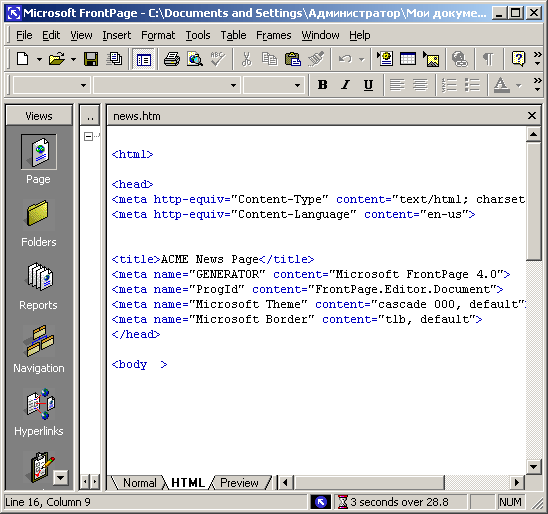Screen dimensions: 548x514
Task: Click the Hyperlink globe icon
Action: coord(459,59)
